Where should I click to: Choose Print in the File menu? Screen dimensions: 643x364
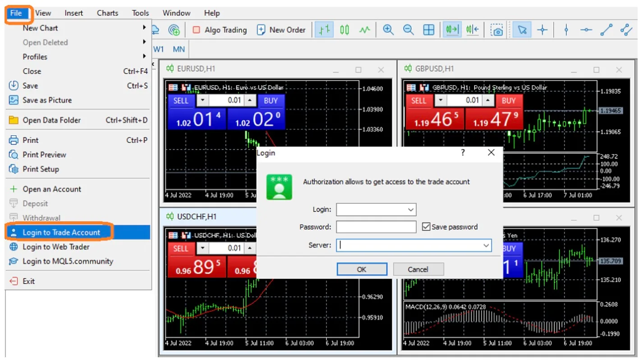pyautogui.click(x=78, y=140)
